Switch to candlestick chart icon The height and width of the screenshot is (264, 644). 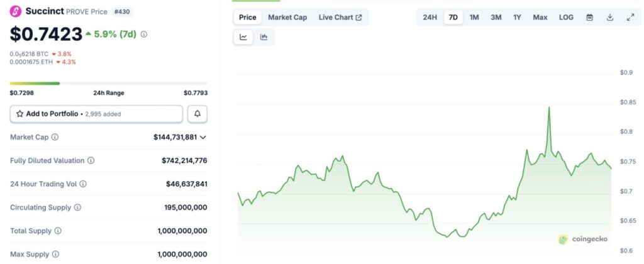[x=264, y=38]
